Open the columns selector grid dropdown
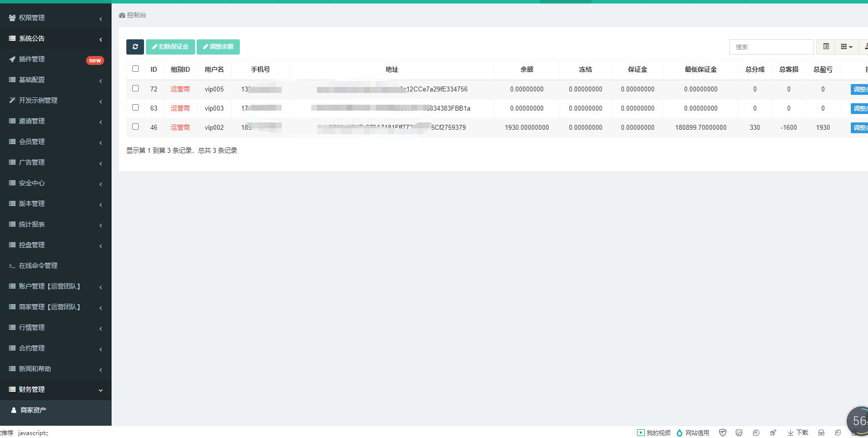This screenshot has height=438, width=868. point(846,47)
